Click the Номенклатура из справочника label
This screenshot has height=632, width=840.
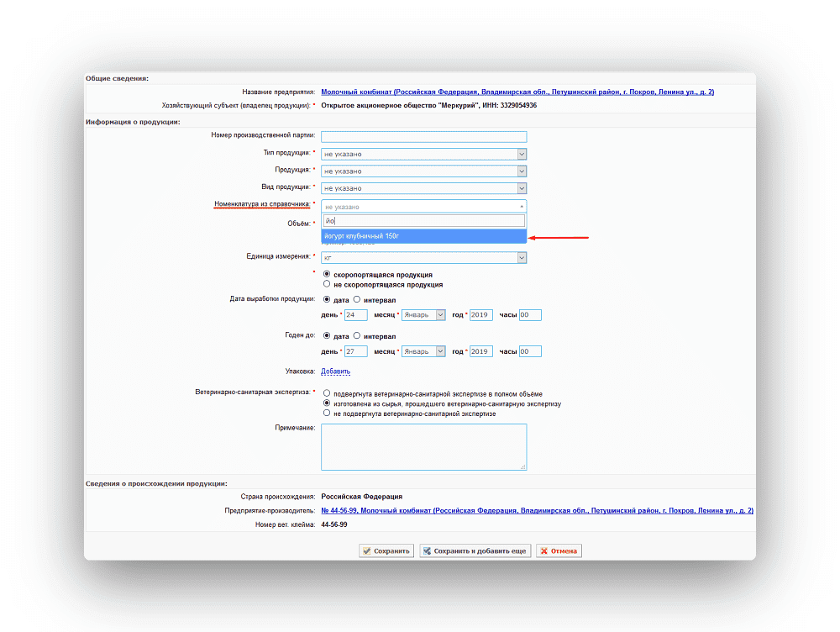click(x=262, y=203)
